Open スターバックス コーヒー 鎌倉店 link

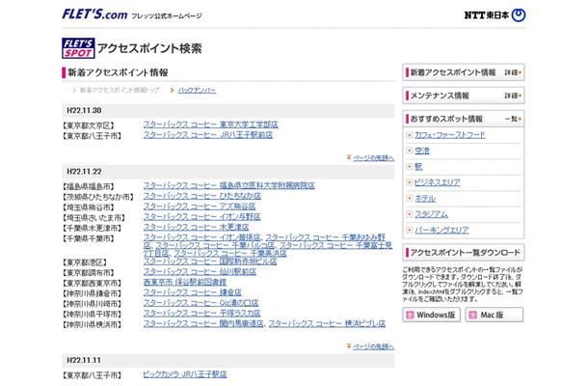[193, 292]
